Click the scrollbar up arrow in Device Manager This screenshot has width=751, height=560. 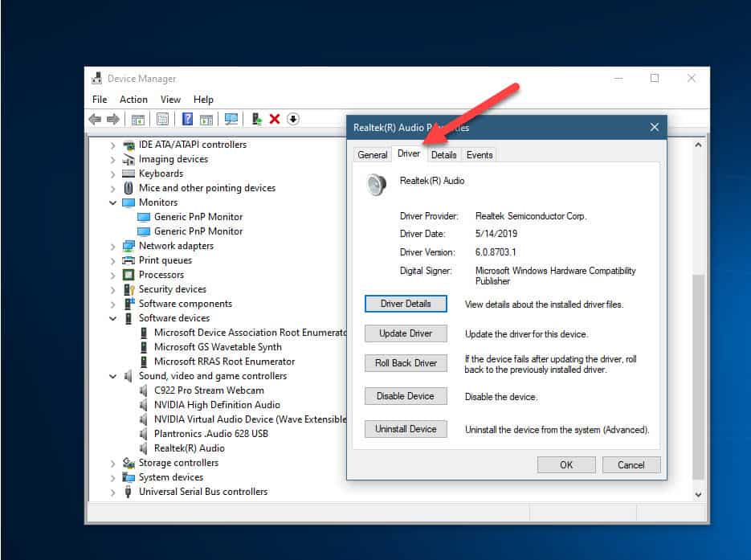click(x=698, y=145)
